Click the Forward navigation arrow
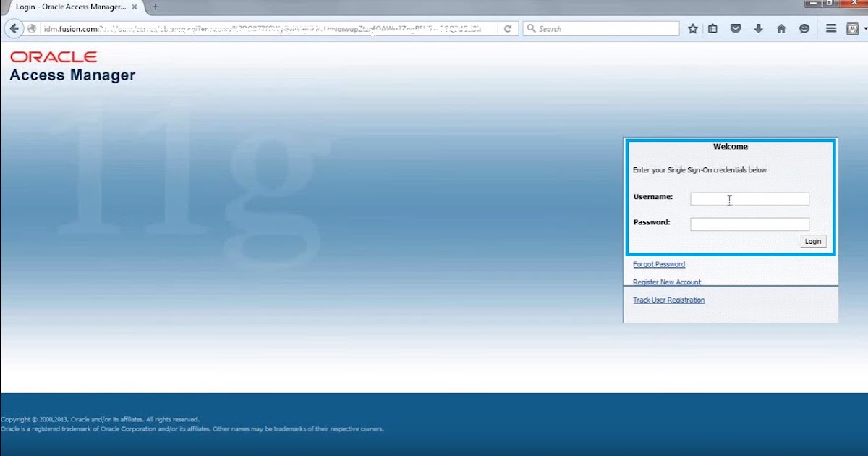This screenshot has height=456, width=868. tap(31, 28)
